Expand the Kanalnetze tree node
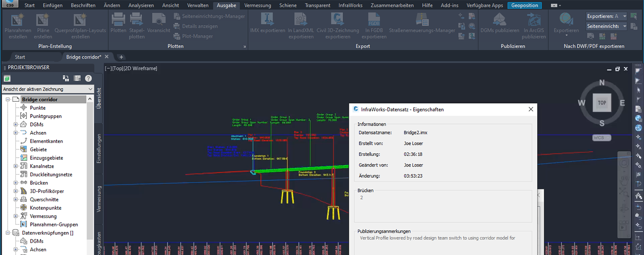 coord(16,166)
